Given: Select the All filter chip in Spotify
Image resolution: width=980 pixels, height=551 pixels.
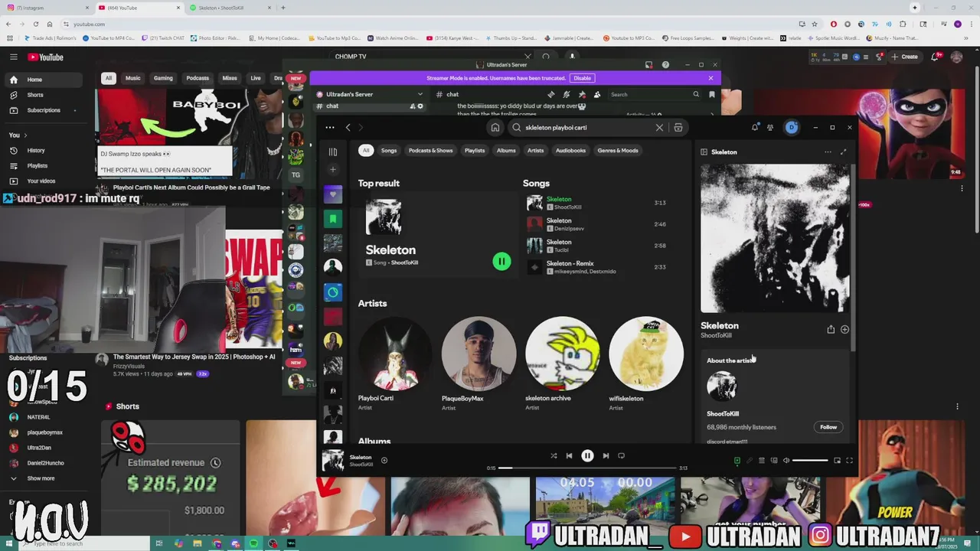Looking at the screenshot, I should click(x=366, y=151).
